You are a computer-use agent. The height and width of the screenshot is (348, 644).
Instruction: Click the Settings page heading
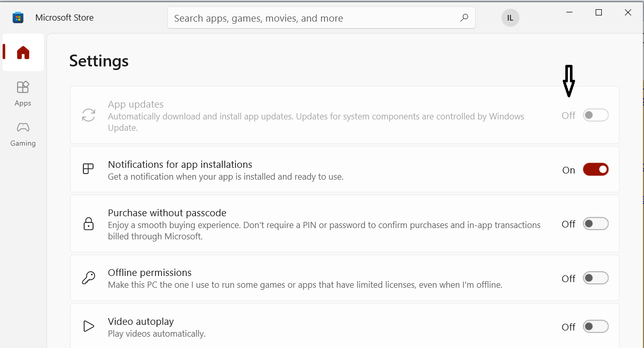click(x=99, y=61)
